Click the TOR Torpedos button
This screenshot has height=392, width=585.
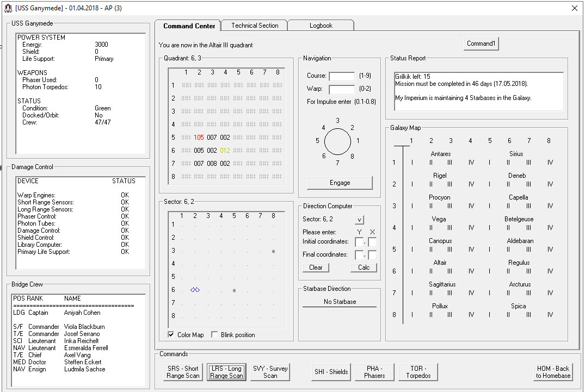click(x=418, y=372)
